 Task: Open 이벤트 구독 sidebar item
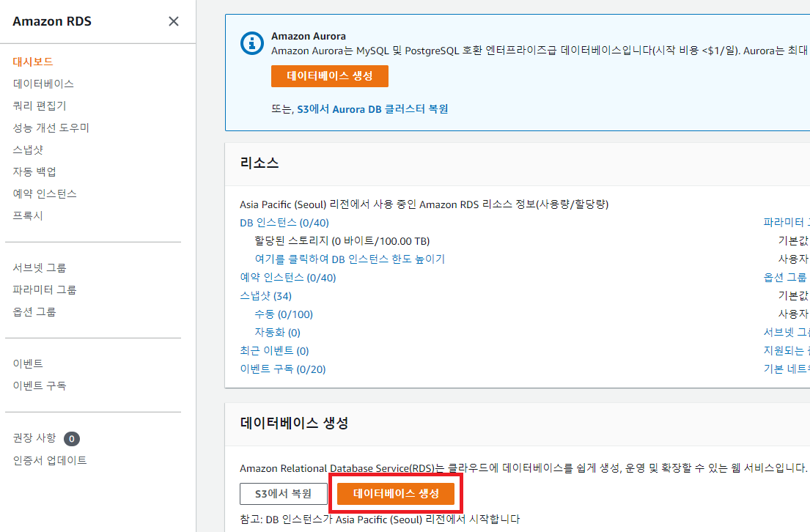(40, 386)
